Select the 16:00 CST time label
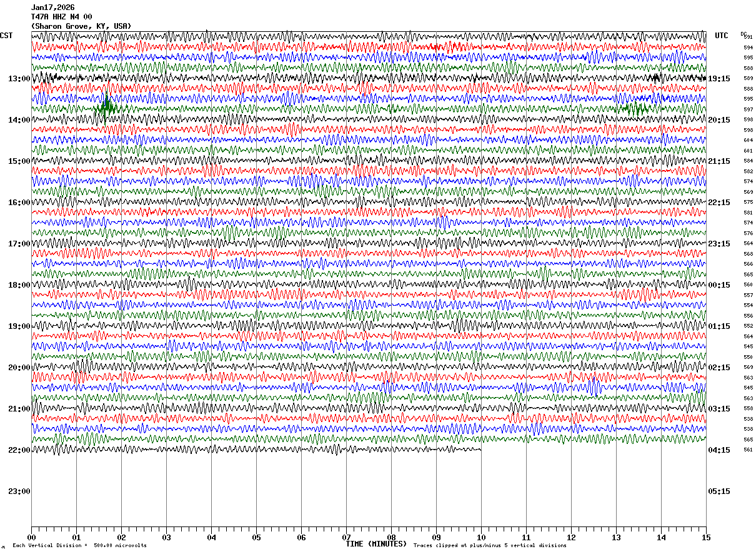Image resolution: width=756 pixels, height=554 pixels. tap(19, 203)
